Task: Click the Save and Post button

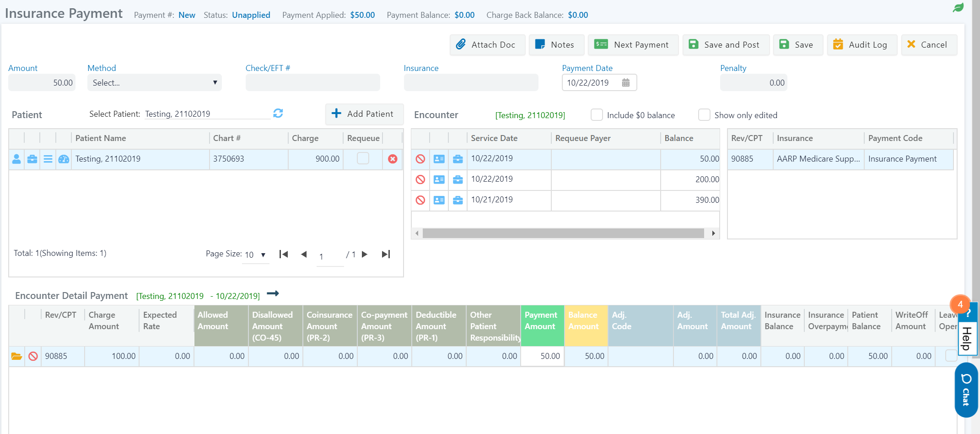Action: pyautogui.click(x=726, y=45)
